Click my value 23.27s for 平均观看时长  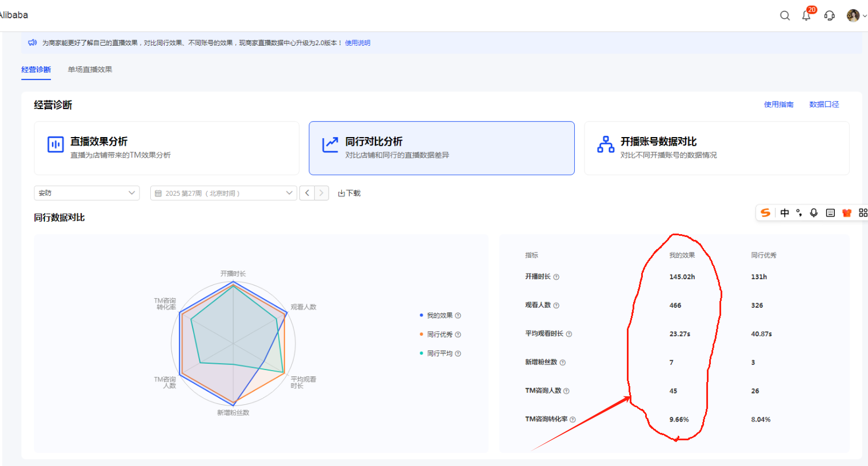tap(680, 334)
